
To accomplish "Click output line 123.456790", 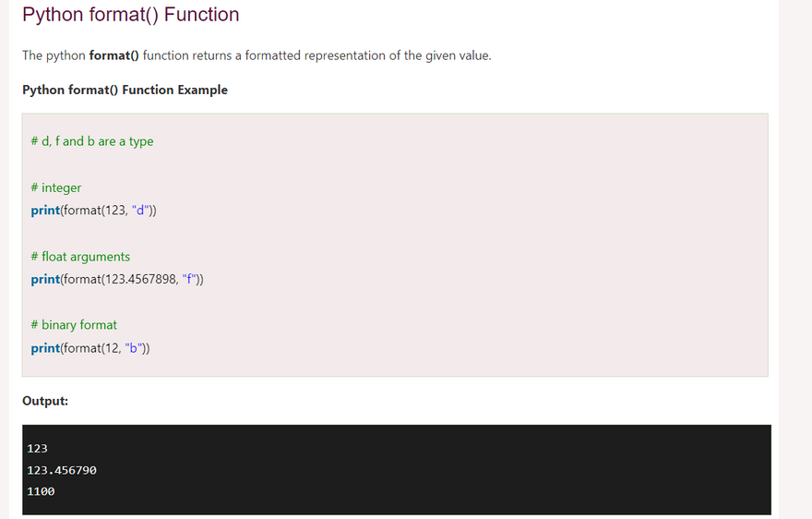I will click(62, 470).
